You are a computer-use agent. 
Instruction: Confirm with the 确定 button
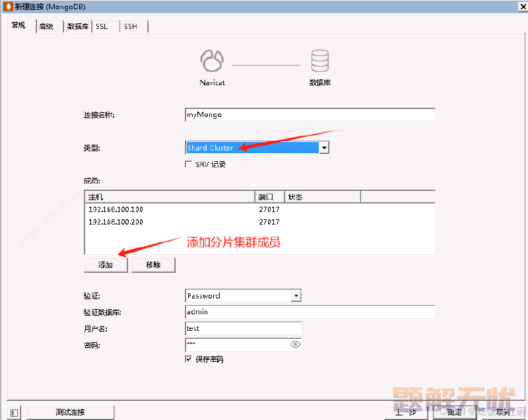[455, 412]
